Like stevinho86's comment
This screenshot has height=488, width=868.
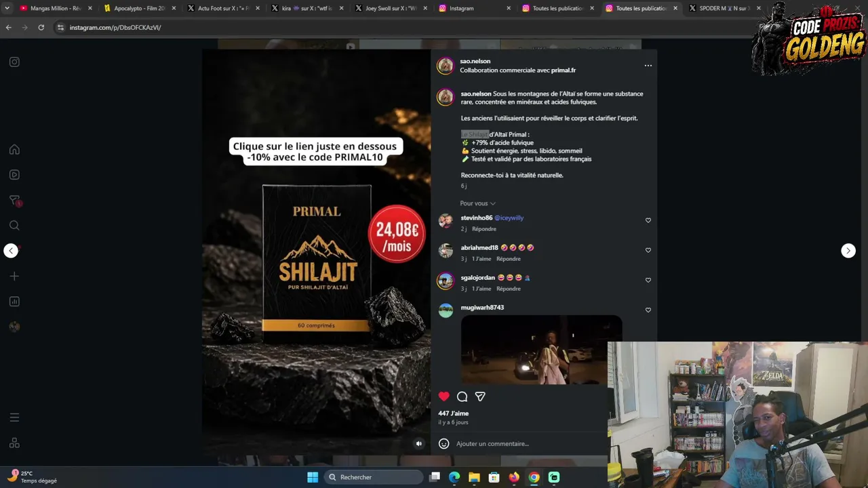(648, 220)
